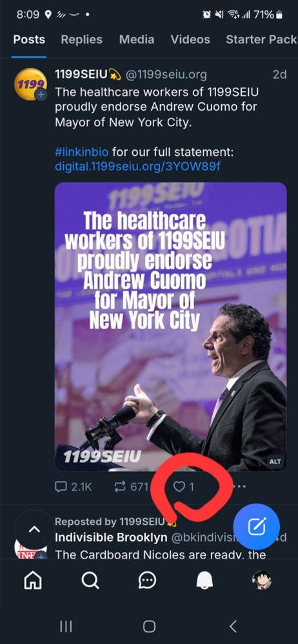The width and height of the screenshot is (298, 644).
Task: Tap the Android back navigation button
Action: tap(233, 627)
